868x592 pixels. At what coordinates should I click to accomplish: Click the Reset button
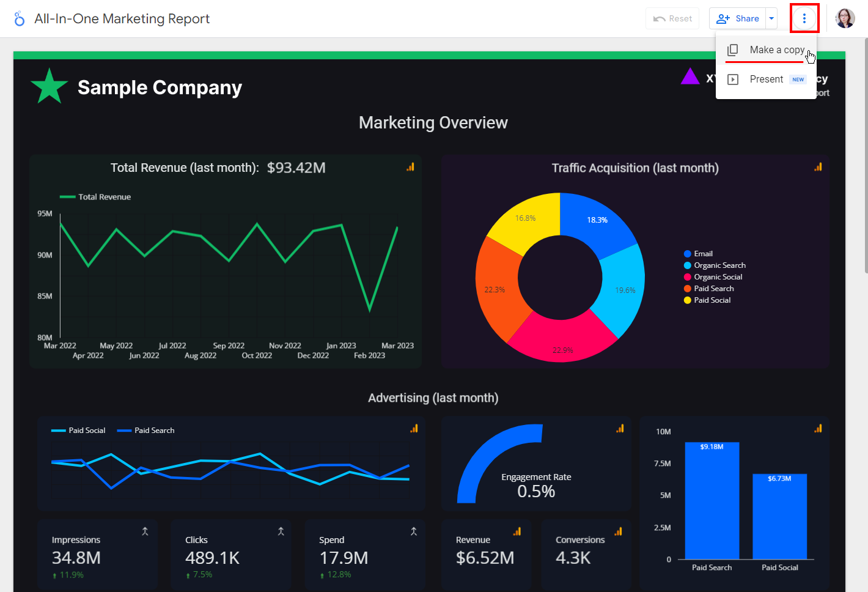point(672,18)
